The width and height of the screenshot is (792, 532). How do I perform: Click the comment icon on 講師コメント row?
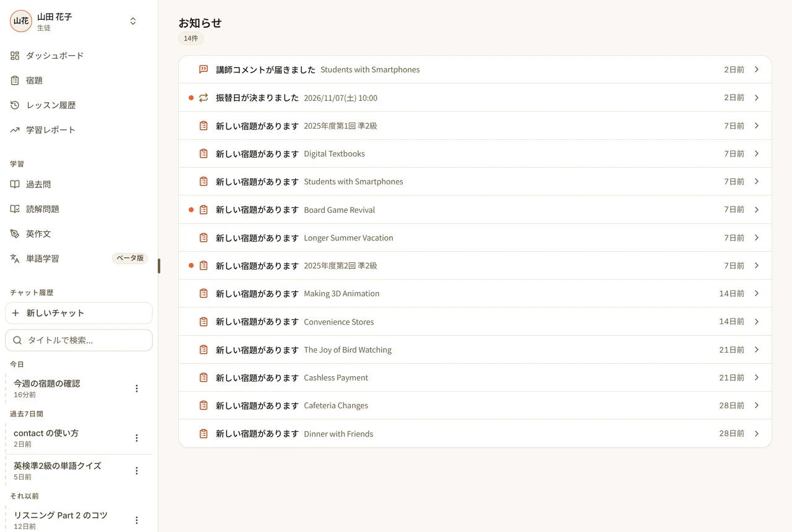204,69
